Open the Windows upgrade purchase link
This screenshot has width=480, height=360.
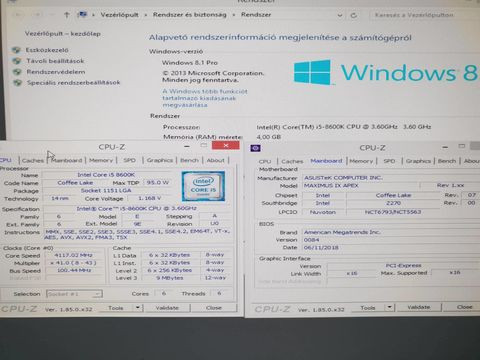[x=205, y=98]
